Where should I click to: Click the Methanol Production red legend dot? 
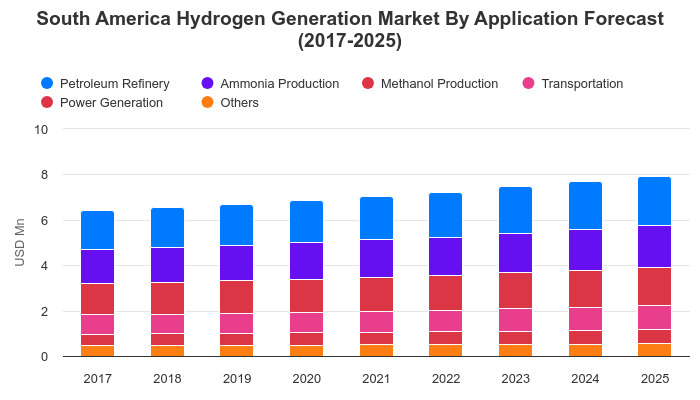click(x=368, y=83)
